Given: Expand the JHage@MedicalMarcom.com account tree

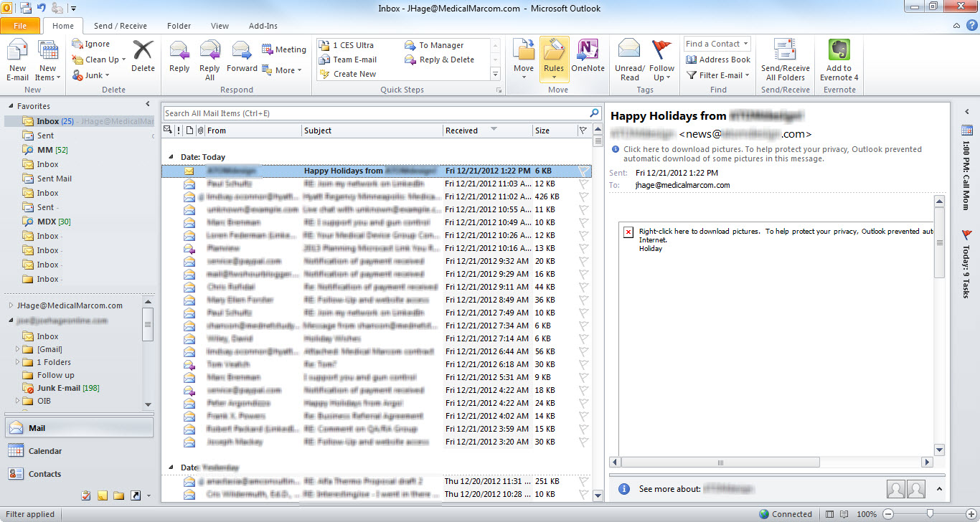Looking at the screenshot, I should [10, 305].
